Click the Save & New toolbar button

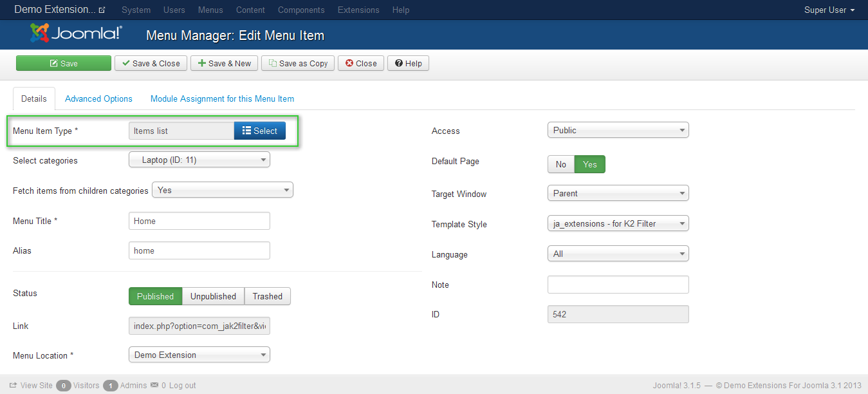[x=224, y=63]
